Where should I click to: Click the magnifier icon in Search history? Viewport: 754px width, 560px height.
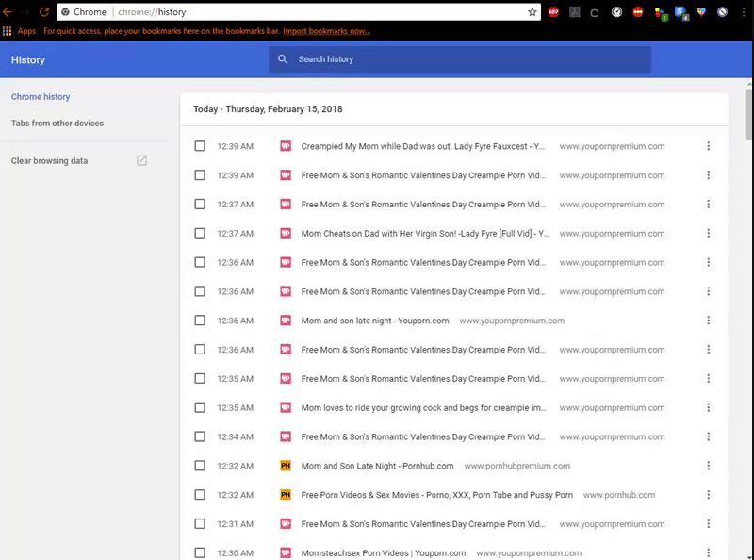[283, 59]
